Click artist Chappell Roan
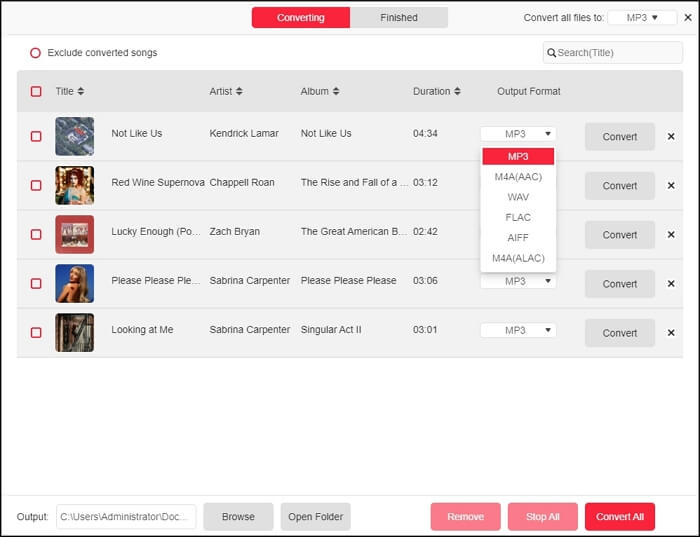The image size is (700, 537). [242, 183]
